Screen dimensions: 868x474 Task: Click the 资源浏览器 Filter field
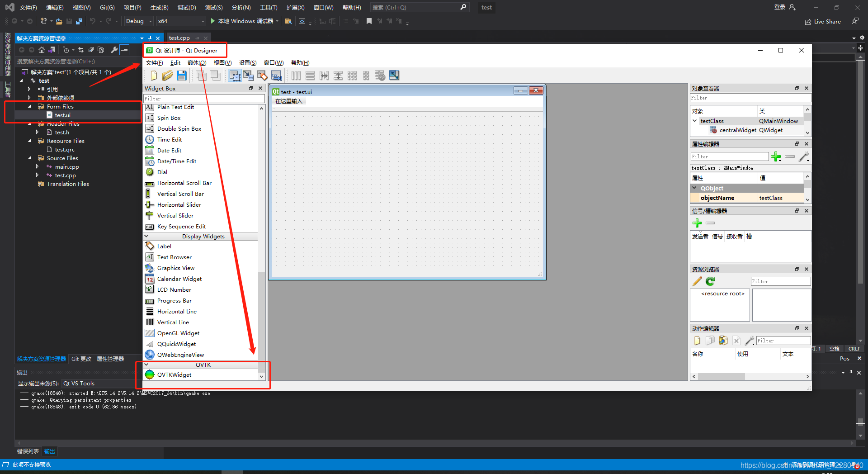781,281
